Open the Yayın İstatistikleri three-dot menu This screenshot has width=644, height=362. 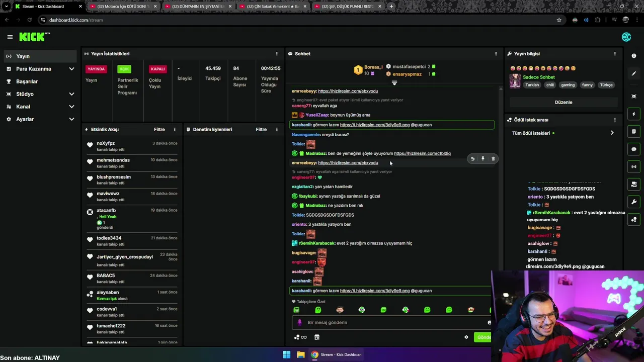(x=276, y=54)
